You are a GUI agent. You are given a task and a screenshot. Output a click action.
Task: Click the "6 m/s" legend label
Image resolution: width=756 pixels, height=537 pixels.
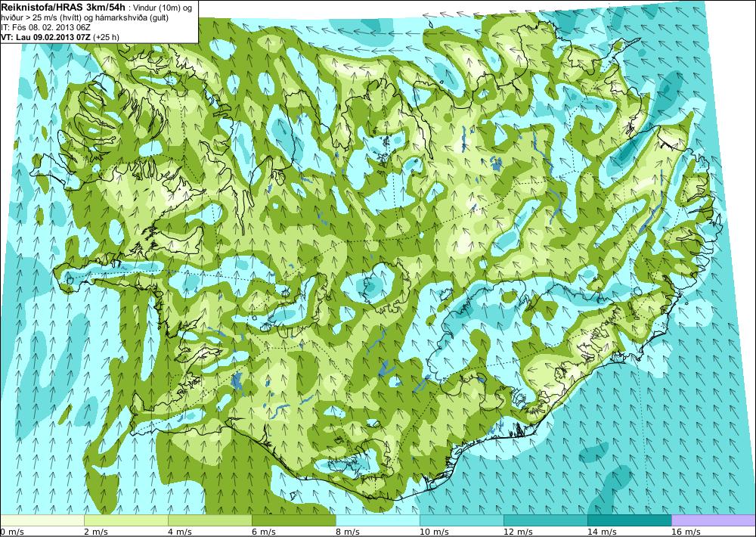[264, 532]
